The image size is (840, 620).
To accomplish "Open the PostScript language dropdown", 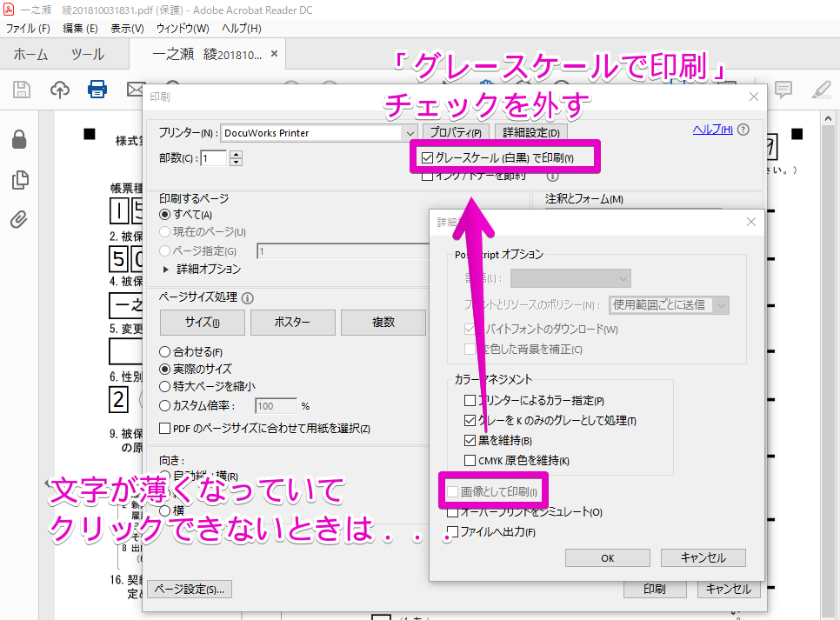I will click(x=570, y=278).
